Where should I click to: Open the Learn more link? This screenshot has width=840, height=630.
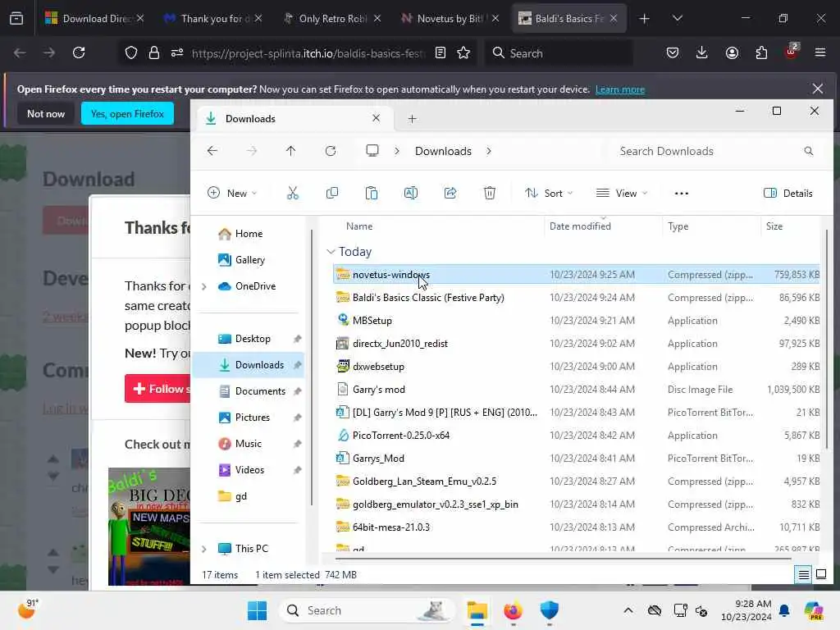pos(620,89)
